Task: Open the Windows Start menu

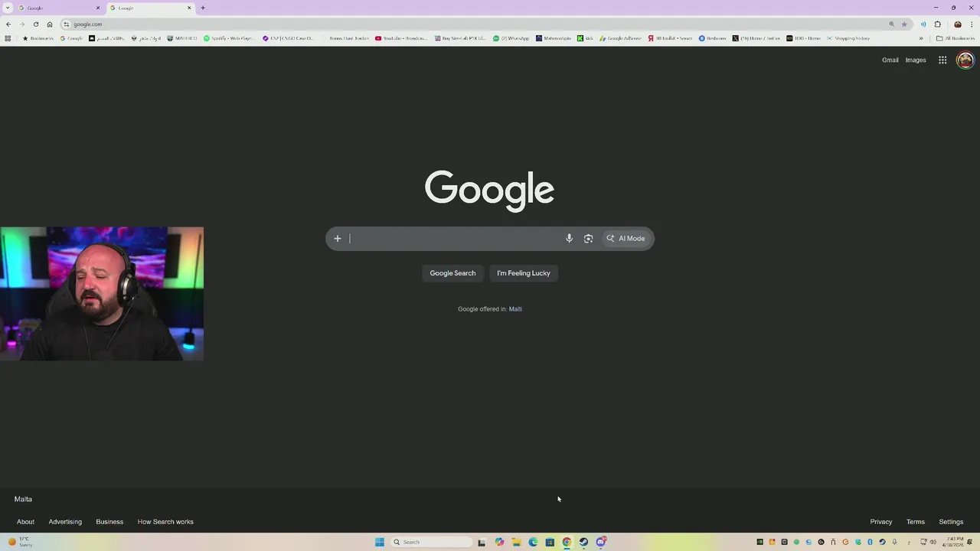Action: pos(379,542)
